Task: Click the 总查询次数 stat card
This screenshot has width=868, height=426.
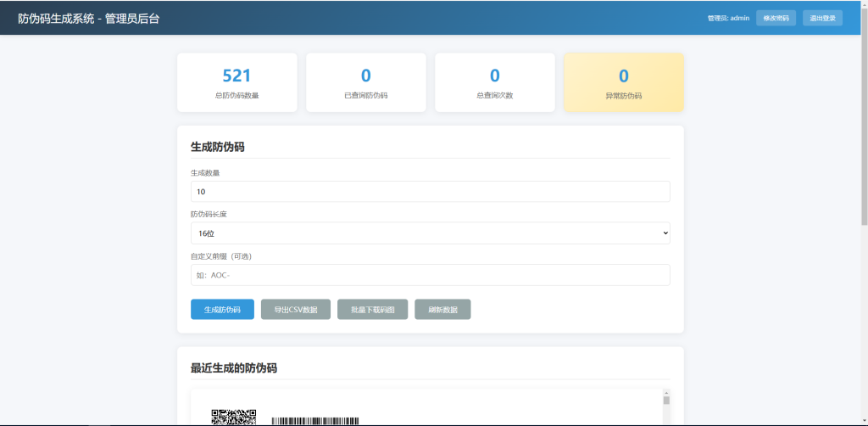Action: [x=494, y=82]
